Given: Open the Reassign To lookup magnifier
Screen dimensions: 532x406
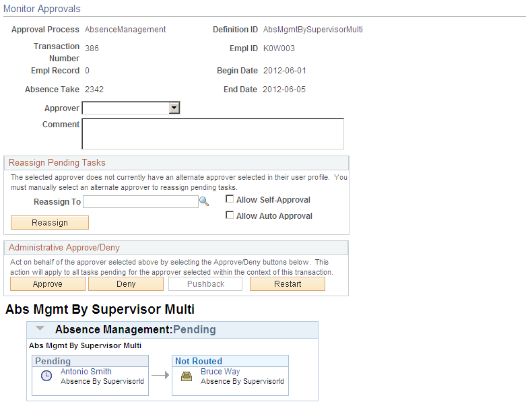Looking at the screenshot, I should pos(204,201).
